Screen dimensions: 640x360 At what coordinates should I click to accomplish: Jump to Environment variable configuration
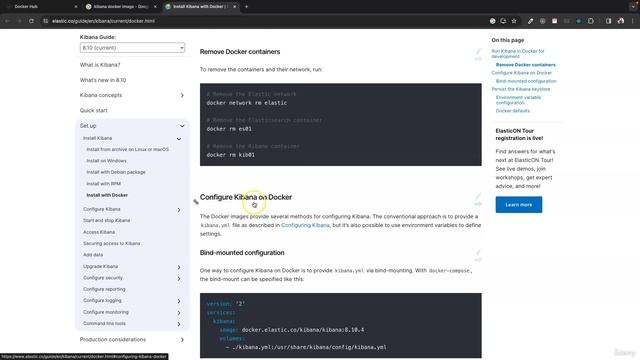518,100
